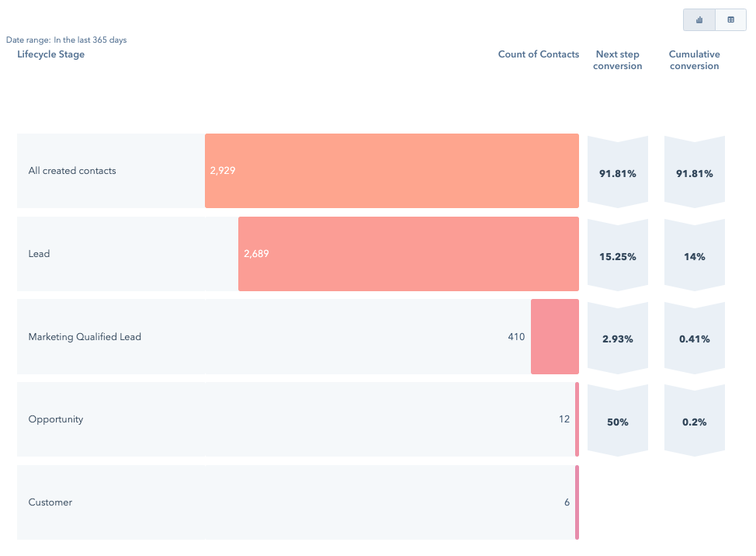756x556 pixels.
Task: Click the Marketing Qualified Lead bar
Action: (555, 336)
